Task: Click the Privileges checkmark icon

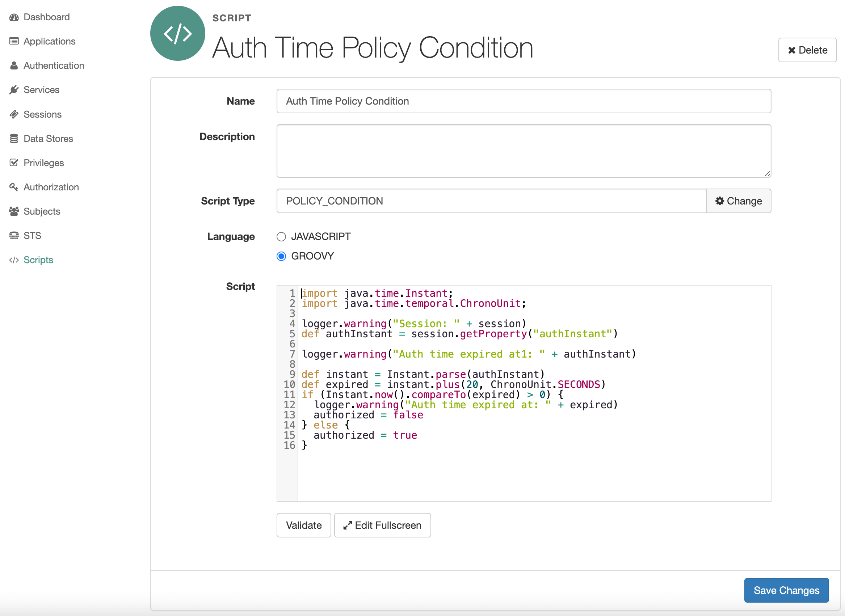Action: (14, 163)
